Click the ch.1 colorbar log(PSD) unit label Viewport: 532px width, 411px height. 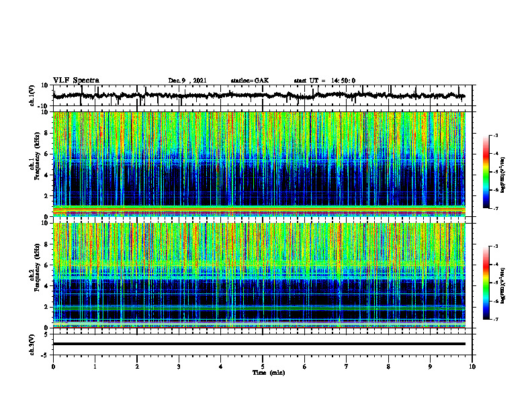(x=503, y=175)
